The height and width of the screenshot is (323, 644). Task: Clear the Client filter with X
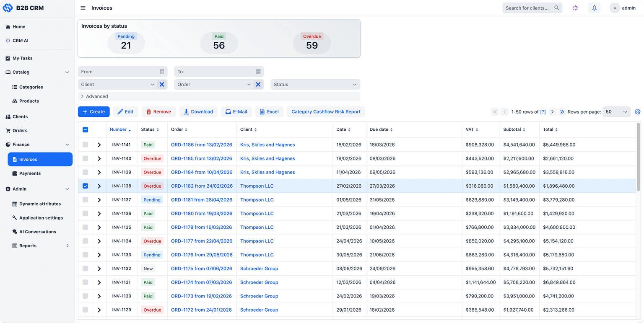pyautogui.click(x=162, y=84)
